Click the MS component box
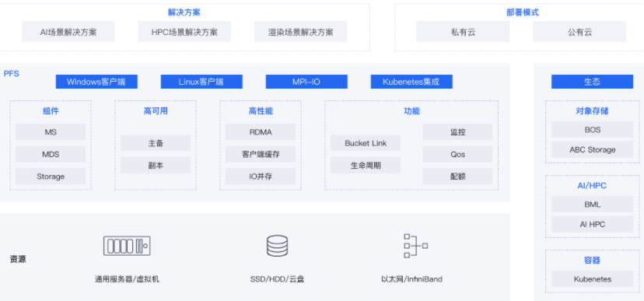644x301 pixels. pos(51,132)
